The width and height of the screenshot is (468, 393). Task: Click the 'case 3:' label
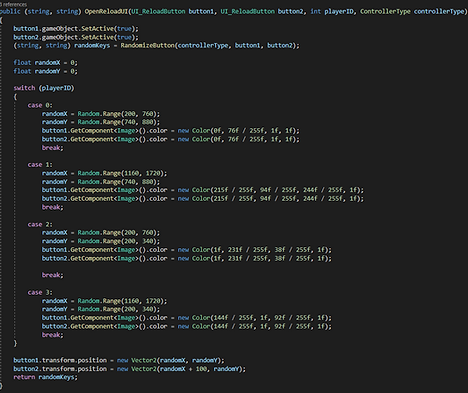pyautogui.click(x=40, y=292)
